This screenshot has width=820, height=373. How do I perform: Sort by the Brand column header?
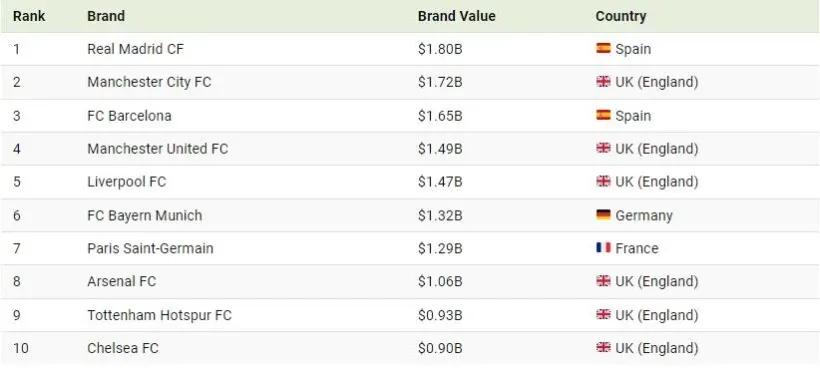[x=106, y=16]
